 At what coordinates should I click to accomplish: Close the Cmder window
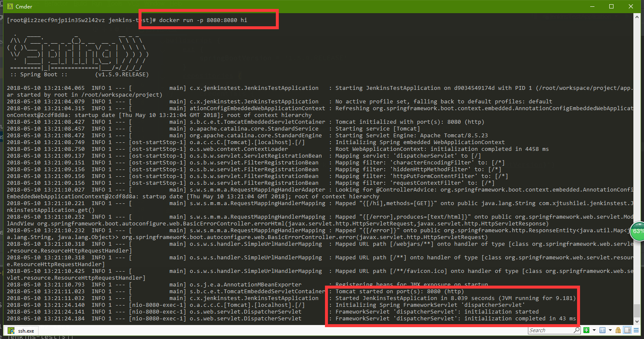631,6
